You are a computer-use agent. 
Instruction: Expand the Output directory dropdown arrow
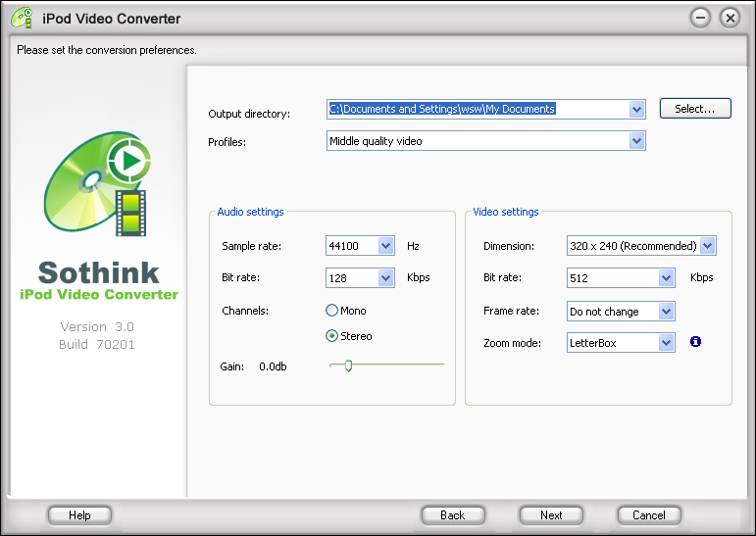[637, 110]
